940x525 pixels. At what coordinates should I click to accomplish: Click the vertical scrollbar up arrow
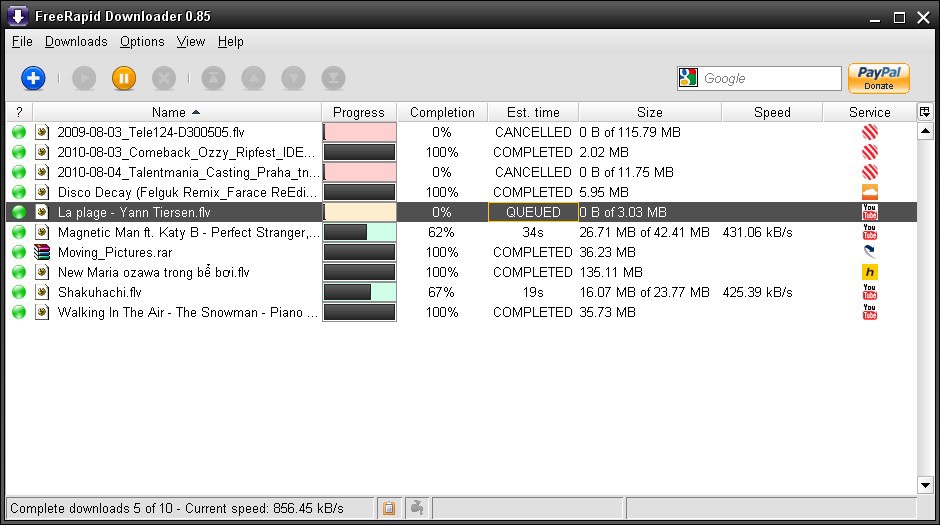(925, 131)
